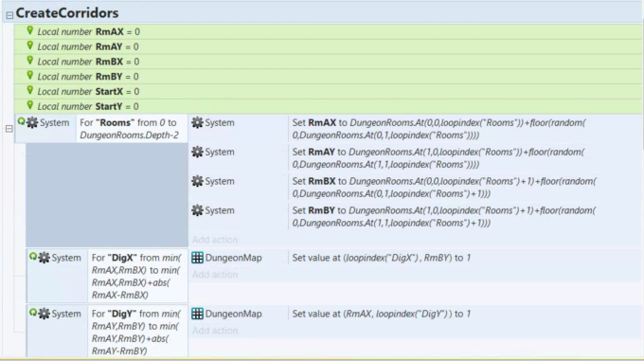This screenshot has width=644, height=361.
Task: Click Add action under DigY DungeonMap action
Action: tap(215, 331)
